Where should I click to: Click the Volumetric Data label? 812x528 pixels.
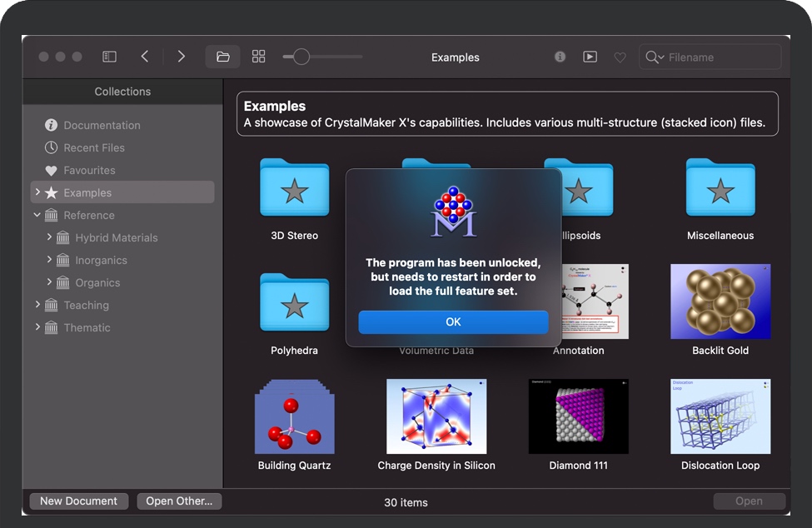436,351
